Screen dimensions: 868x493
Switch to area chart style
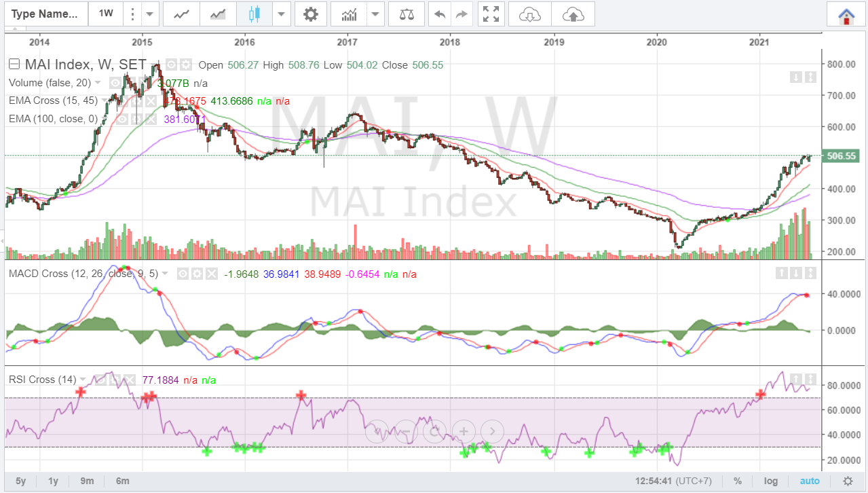[x=218, y=14]
